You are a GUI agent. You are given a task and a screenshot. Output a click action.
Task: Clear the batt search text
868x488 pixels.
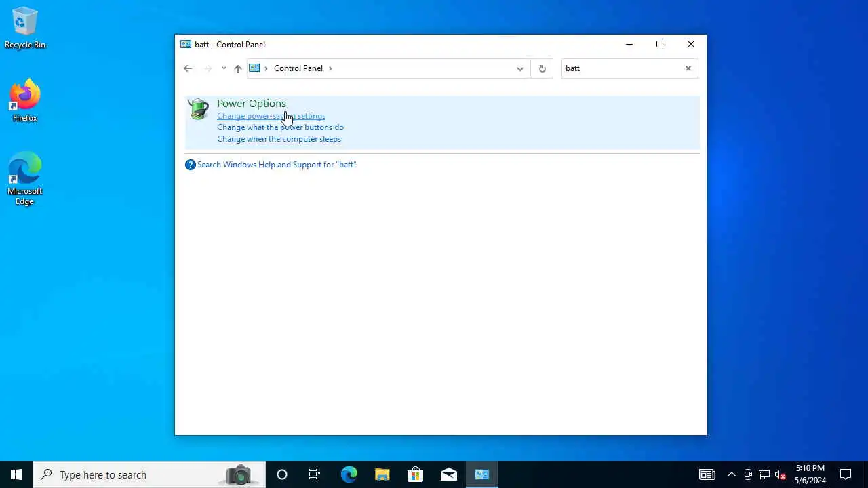[x=688, y=68]
